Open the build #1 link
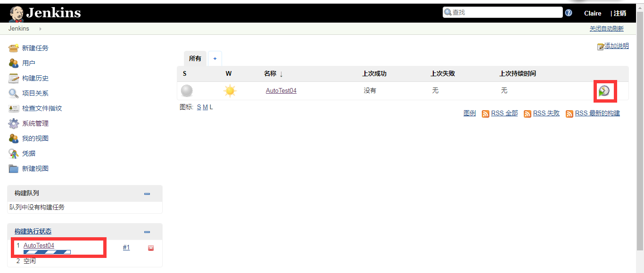The height and width of the screenshot is (273, 644). coord(126,248)
